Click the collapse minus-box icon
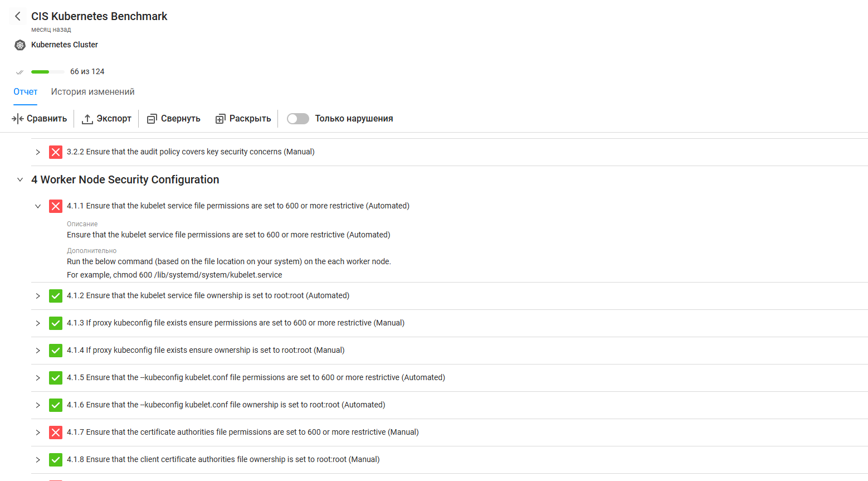Image resolution: width=868 pixels, height=481 pixels. (x=152, y=119)
